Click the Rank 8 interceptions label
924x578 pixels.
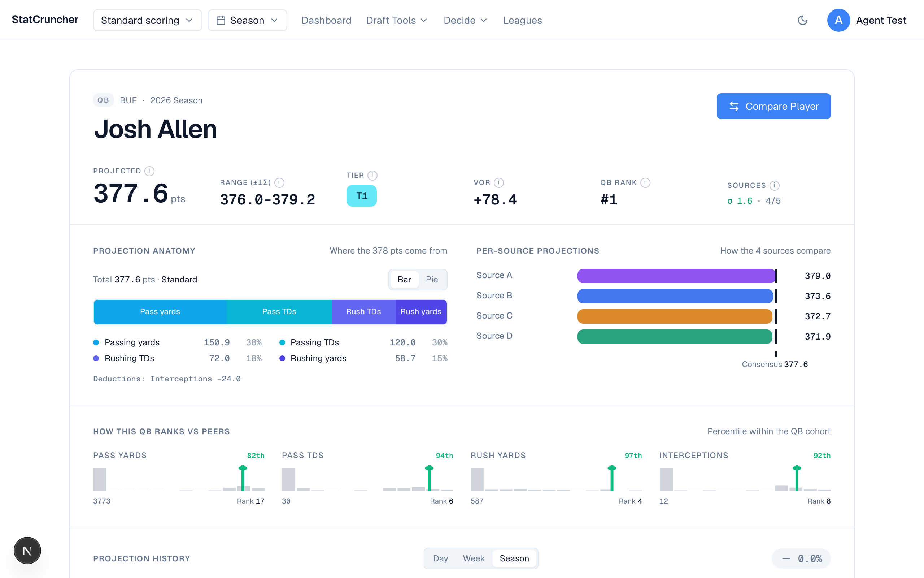[819, 501]
